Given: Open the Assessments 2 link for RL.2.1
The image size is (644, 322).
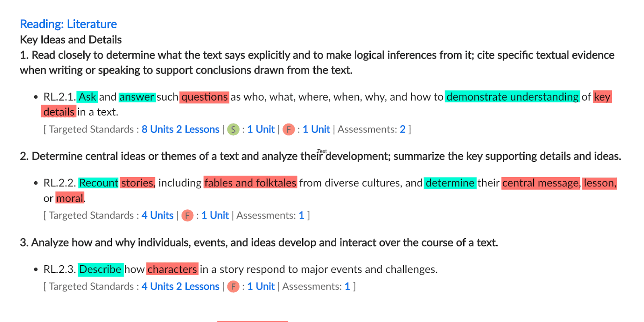Looking at the screenshot, I should coord(402,129).
